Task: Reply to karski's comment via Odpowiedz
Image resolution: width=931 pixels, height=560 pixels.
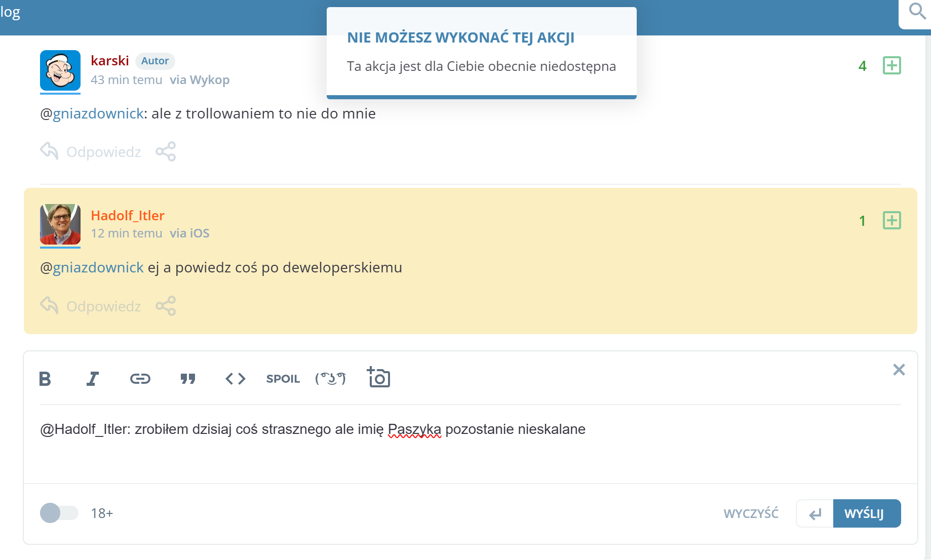Action: pyautogui.click(x=91, y=151)
